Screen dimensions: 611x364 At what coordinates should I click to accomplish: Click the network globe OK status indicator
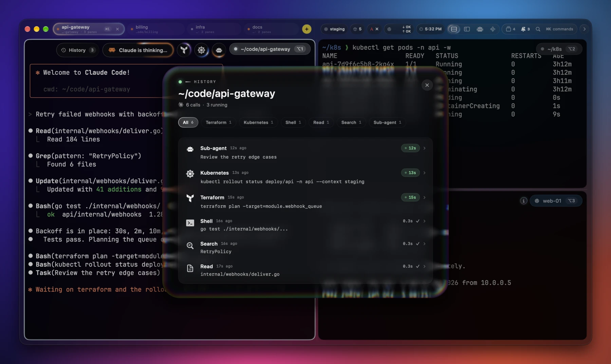tap(399, 29)
